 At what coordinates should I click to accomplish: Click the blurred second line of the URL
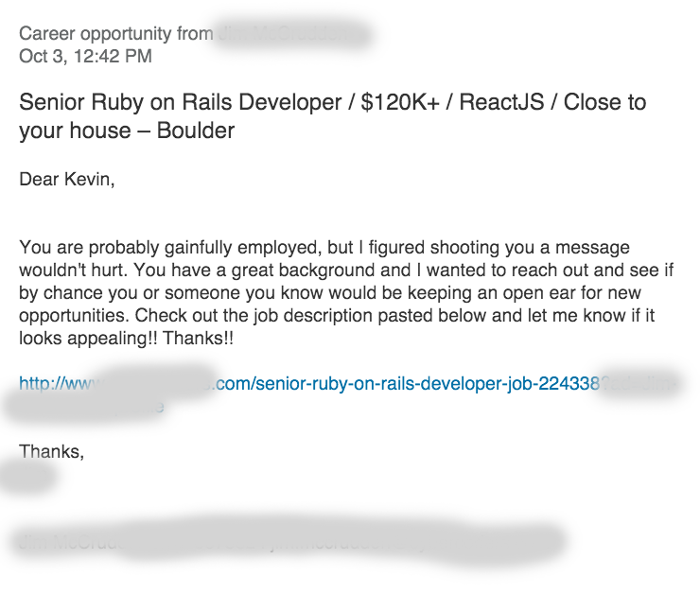coord(85,408)
